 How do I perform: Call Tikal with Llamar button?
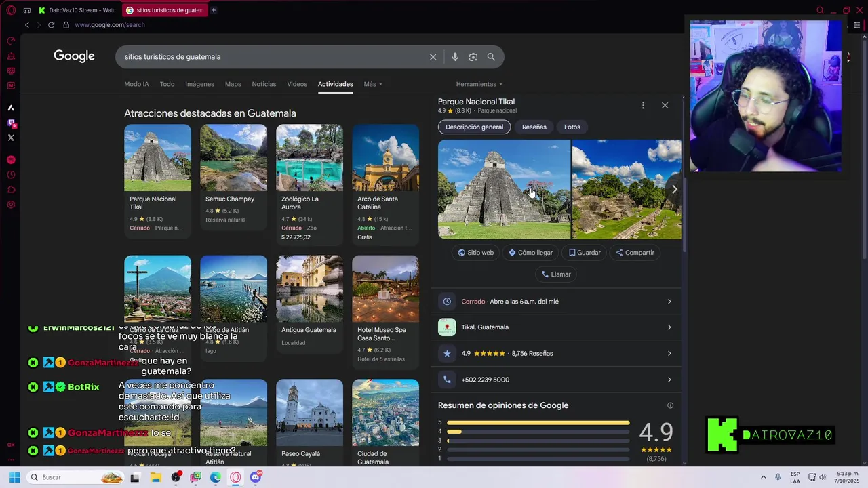(556, 274)
